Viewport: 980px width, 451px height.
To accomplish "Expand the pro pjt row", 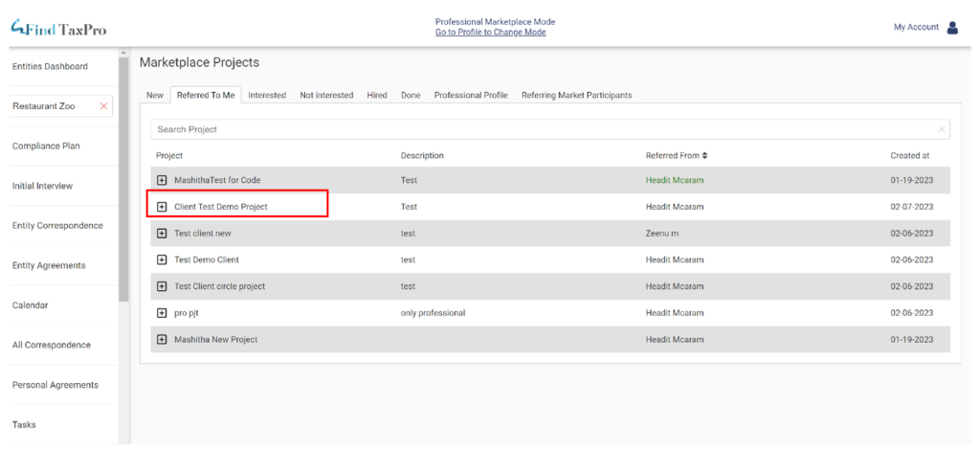I will pos(162,312).
